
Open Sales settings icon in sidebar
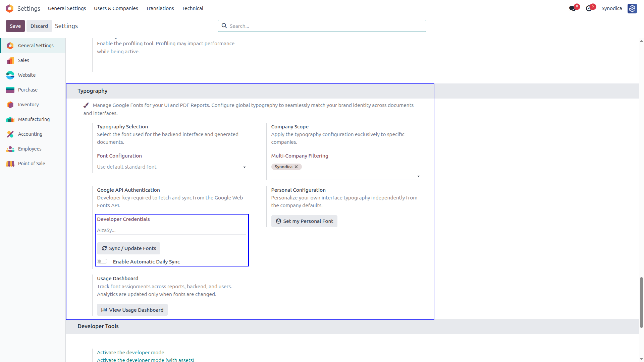coord(10,60)
